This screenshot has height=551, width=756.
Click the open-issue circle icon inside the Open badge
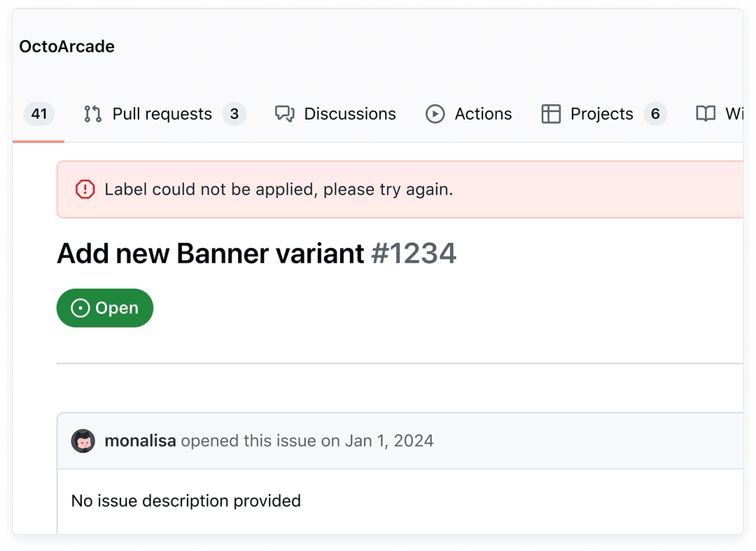tap(81, 307)
